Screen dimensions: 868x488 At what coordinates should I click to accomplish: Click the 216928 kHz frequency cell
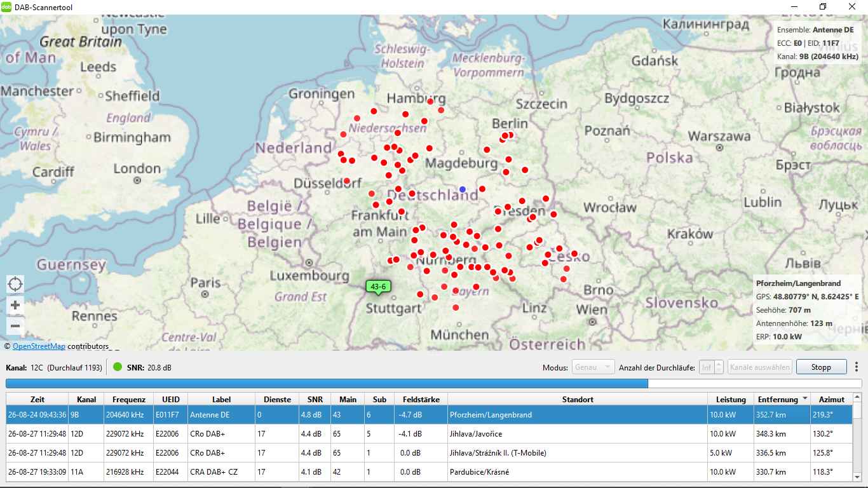(129, 472)
